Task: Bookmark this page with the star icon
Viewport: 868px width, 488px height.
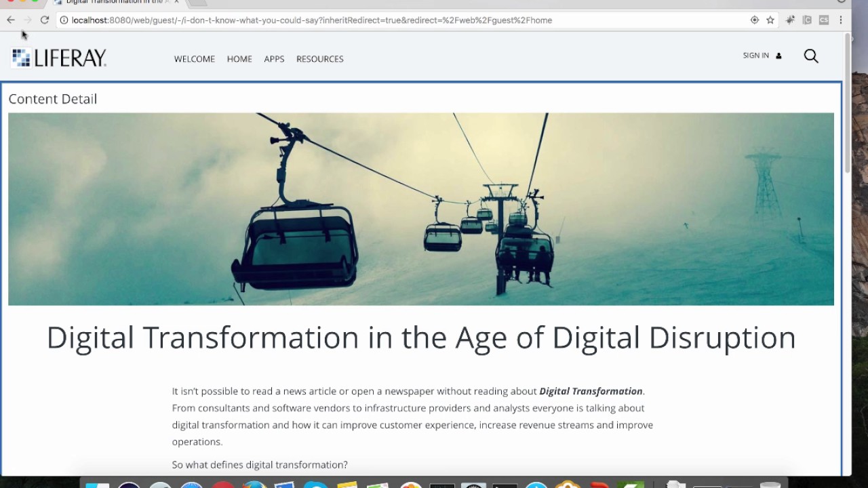Action: pyautogui.click(x=770, y=20)
